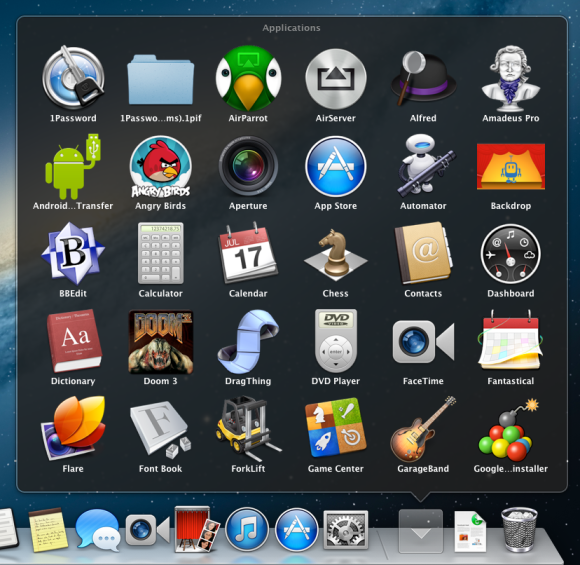This screenshot has height=565, width=580.
Task: Open App Store in the Applications grid
Action: [x=335, y=166]
